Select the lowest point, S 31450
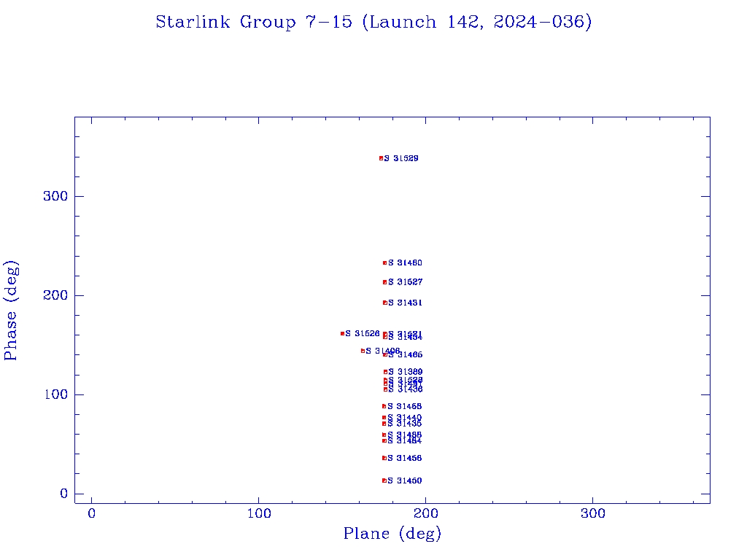The image size is (747, 560). [384, 481]
